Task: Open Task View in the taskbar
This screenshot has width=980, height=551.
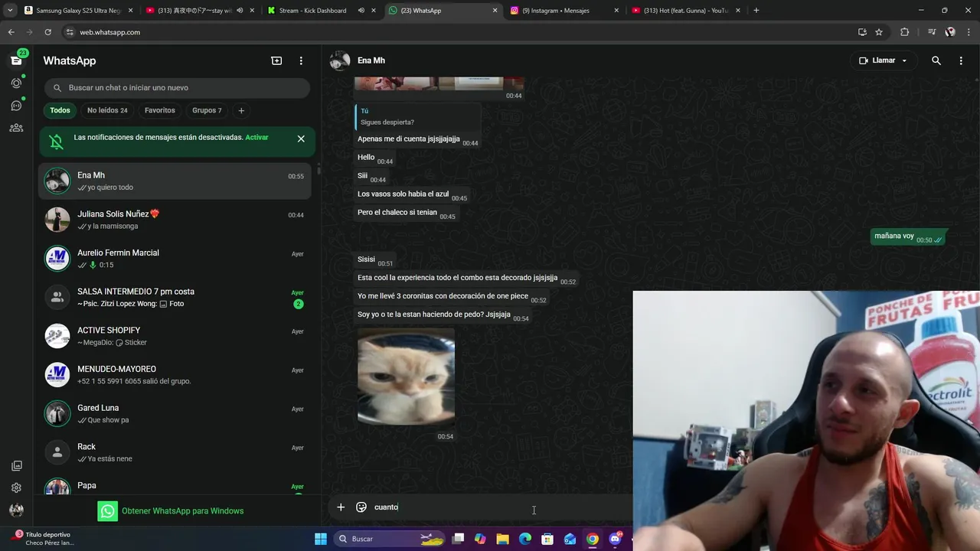Action: point(458,539)
